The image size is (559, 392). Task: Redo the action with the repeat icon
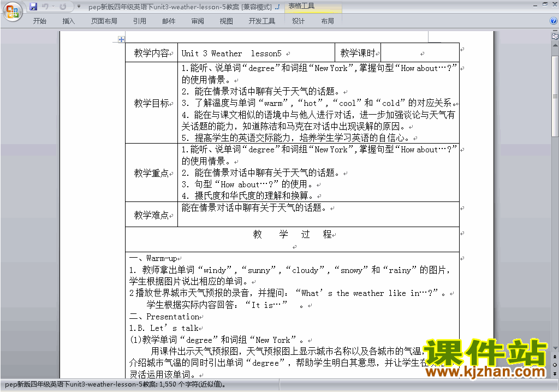[63, 7]
